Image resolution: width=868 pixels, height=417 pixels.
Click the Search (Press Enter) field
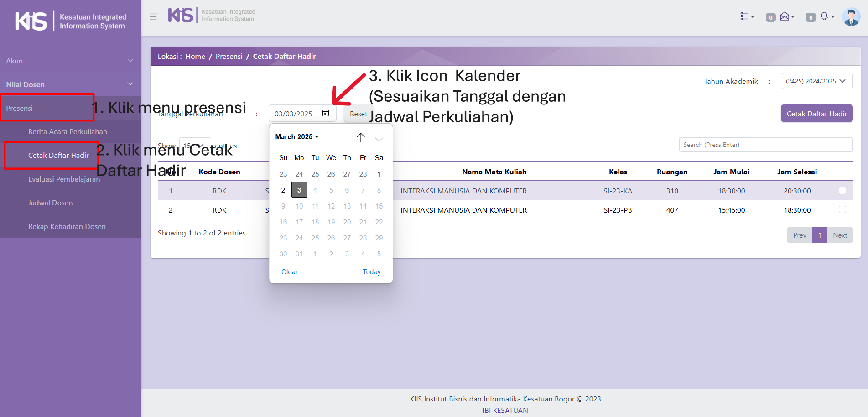coord(765,145)
